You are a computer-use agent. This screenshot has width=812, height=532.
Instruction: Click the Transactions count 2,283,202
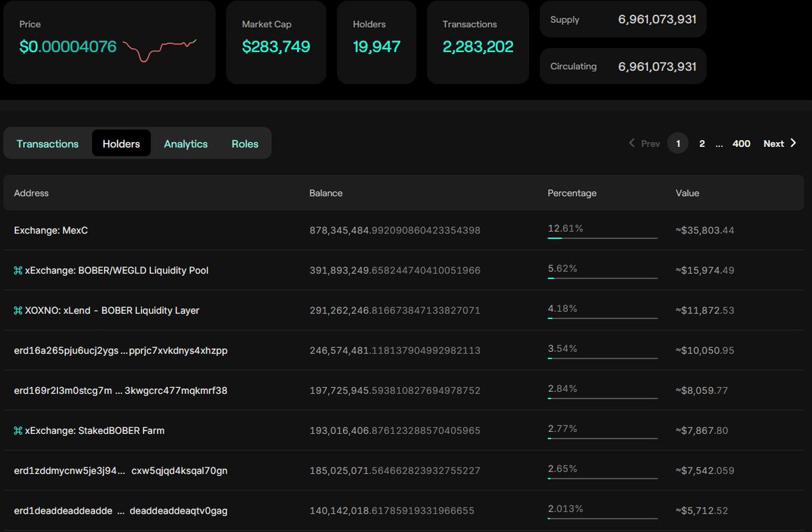[478, 47]
